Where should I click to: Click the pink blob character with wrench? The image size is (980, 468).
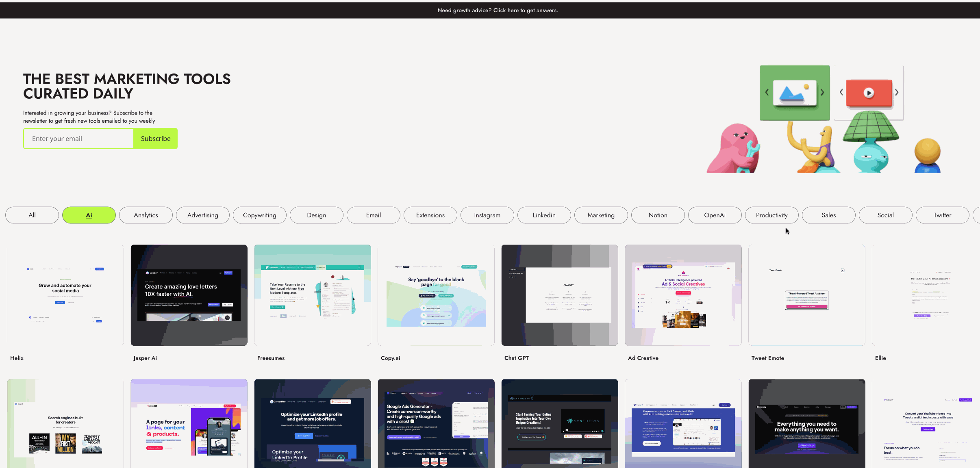[x=734, y=149]
